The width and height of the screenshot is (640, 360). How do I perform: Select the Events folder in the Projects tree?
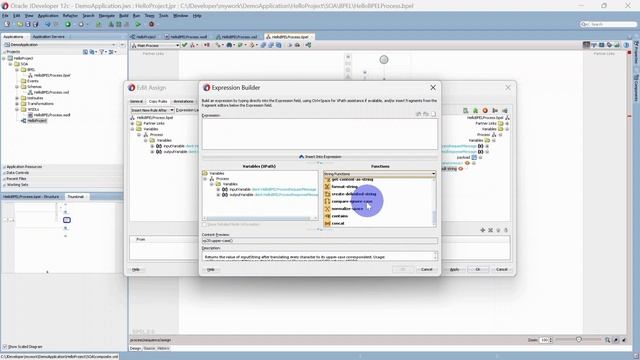tap(33, 81)
